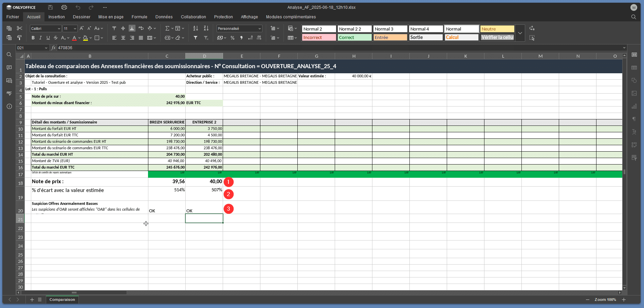Click the yellow fill color bucket
Viewport: 644px width, 308px height.
(x=86, y=38)
